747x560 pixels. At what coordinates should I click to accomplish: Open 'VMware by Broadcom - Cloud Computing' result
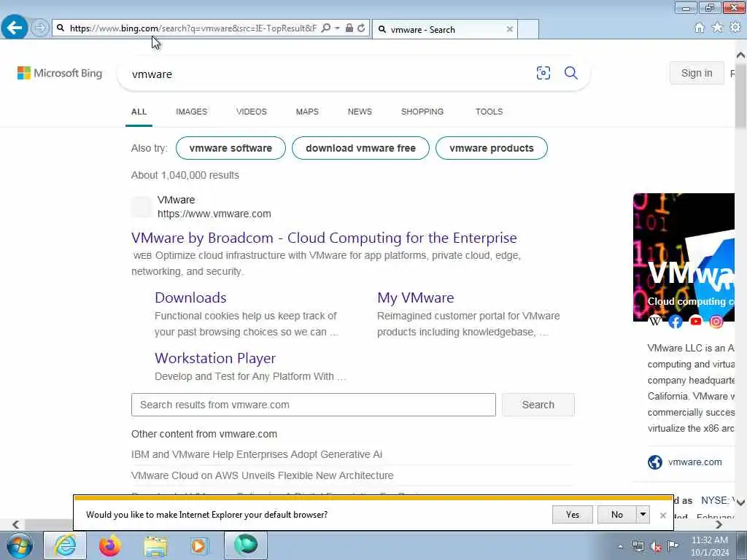(x=324, y=238)
